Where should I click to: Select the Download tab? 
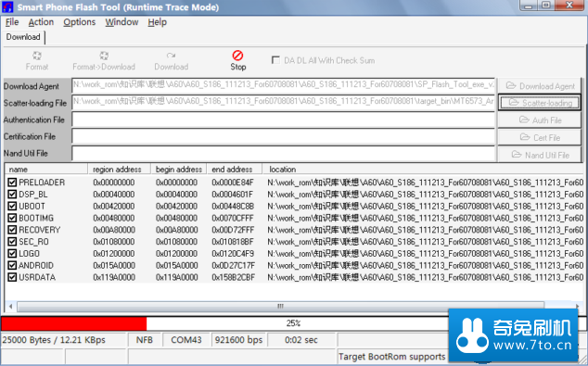click(23, 37)
